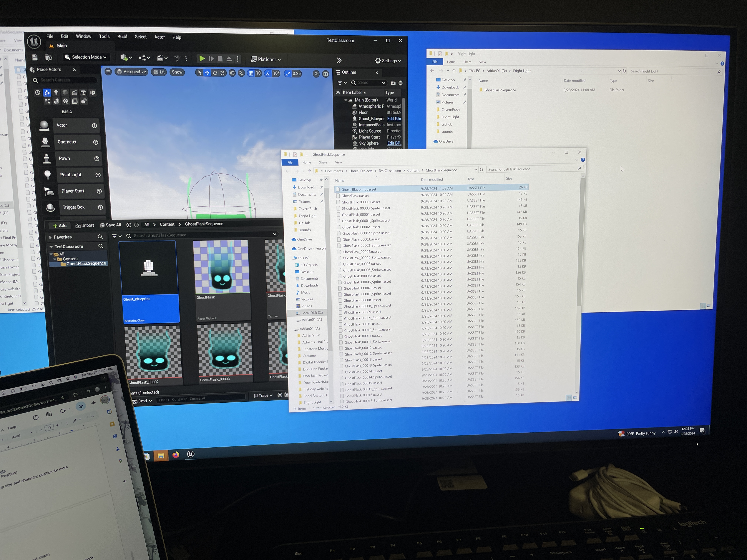The height and width of the screenshot is (560, 747).
Task: Select the GhostFlask Paper Flipbook thumbnail
Action: tap(222, 267)
